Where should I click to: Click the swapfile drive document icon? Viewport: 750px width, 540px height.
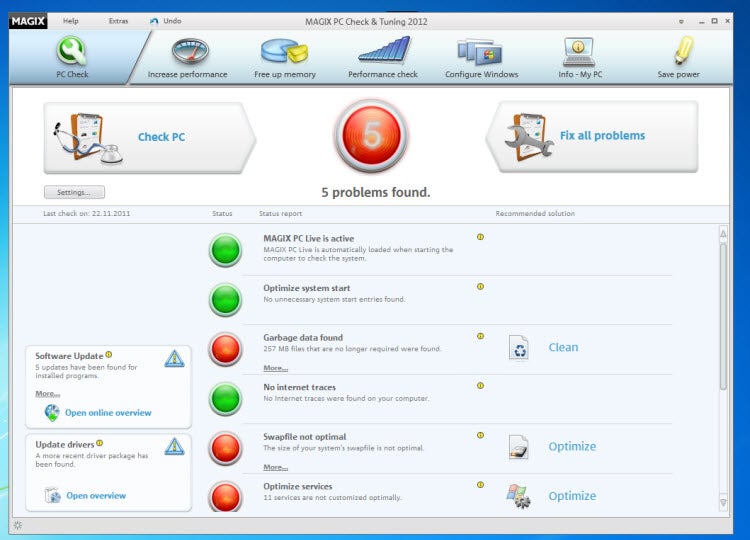518,447
